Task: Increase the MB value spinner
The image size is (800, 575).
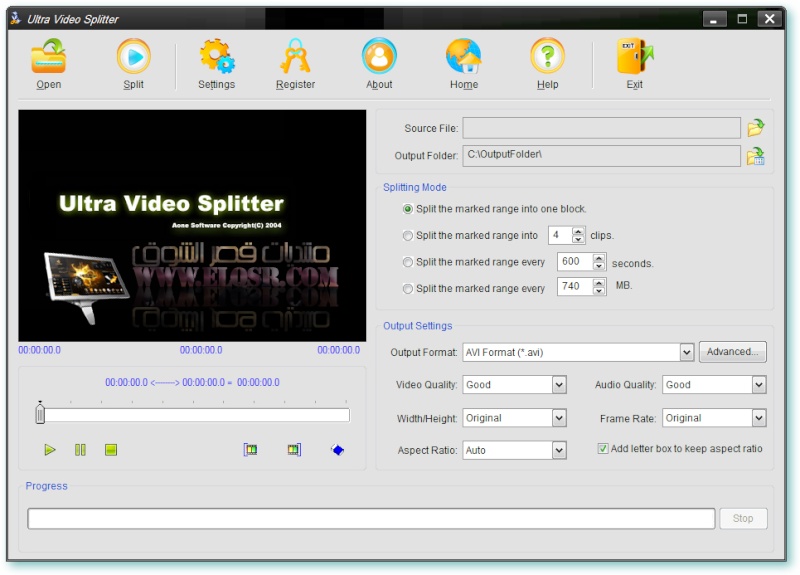Action: [599, 282]
